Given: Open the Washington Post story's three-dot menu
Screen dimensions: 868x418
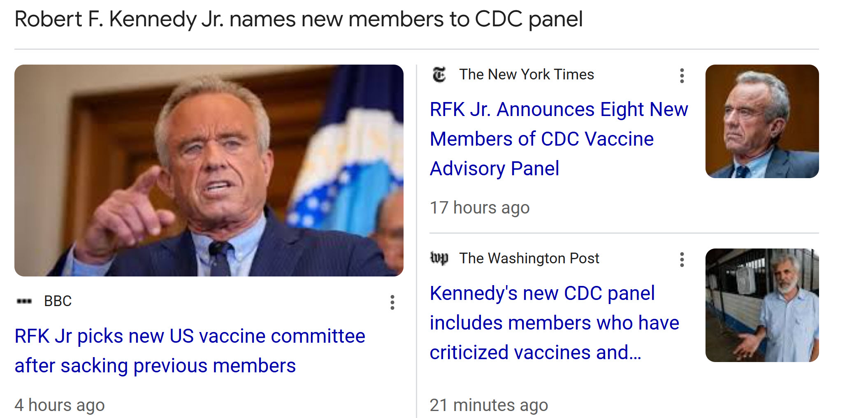Looking at the screenshot, I should [x=682, y=260].
